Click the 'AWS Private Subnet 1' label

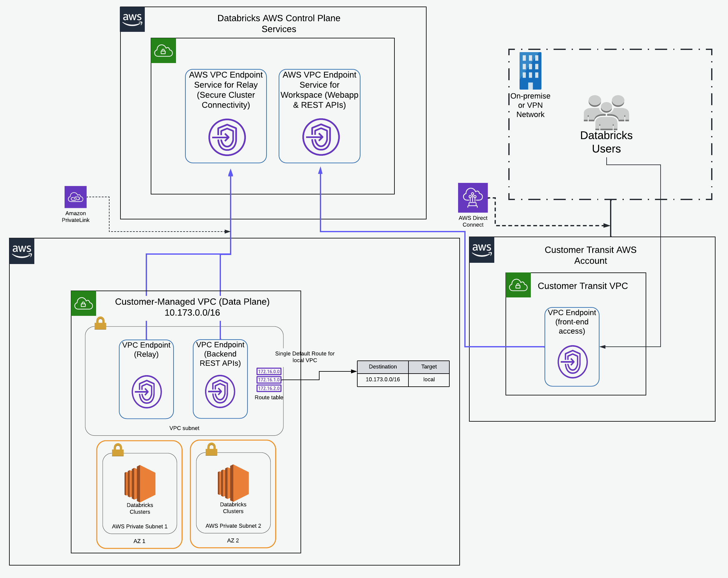pyautogui.click(x=139, y=526)
